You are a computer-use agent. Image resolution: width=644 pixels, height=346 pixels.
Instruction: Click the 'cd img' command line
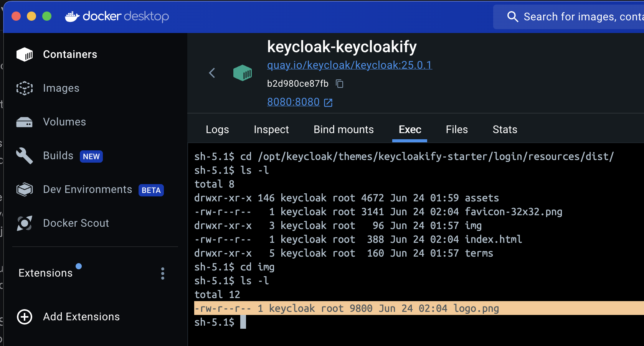234,267
